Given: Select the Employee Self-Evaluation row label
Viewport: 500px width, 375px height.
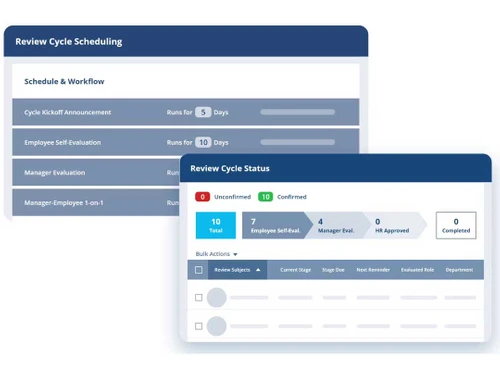Looking at the screenshot, I should tap(62, 142).
